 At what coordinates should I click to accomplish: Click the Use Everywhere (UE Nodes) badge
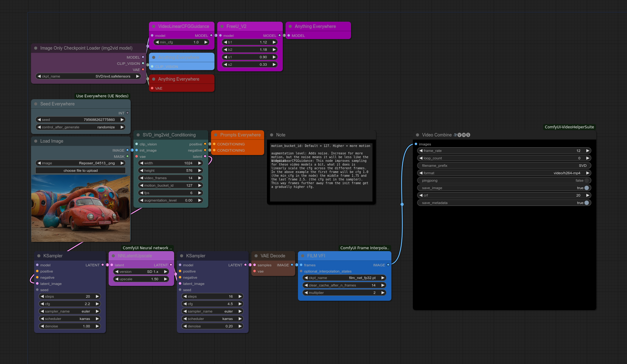tap(102, 96)
